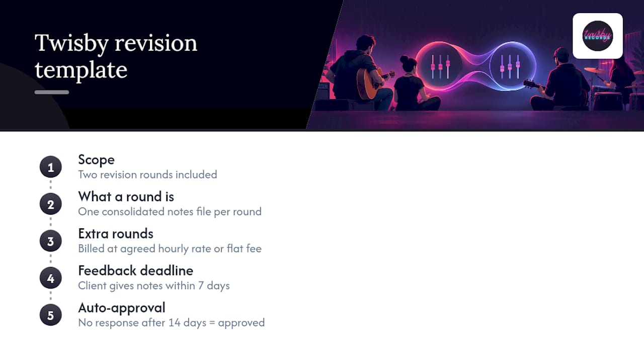The width and height of the screenshot is (644, 362).
Task: Select the number 3 step circle
Action: click(x=50, y=241)
